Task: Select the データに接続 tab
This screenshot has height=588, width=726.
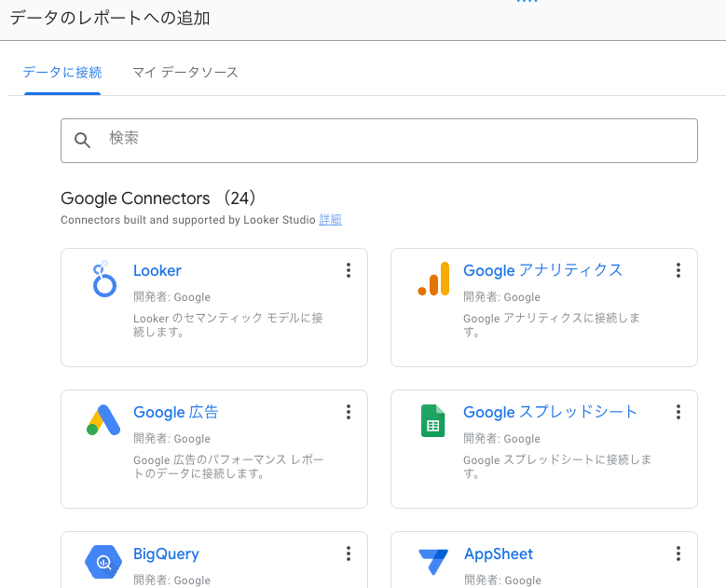Action: point(62,73)
